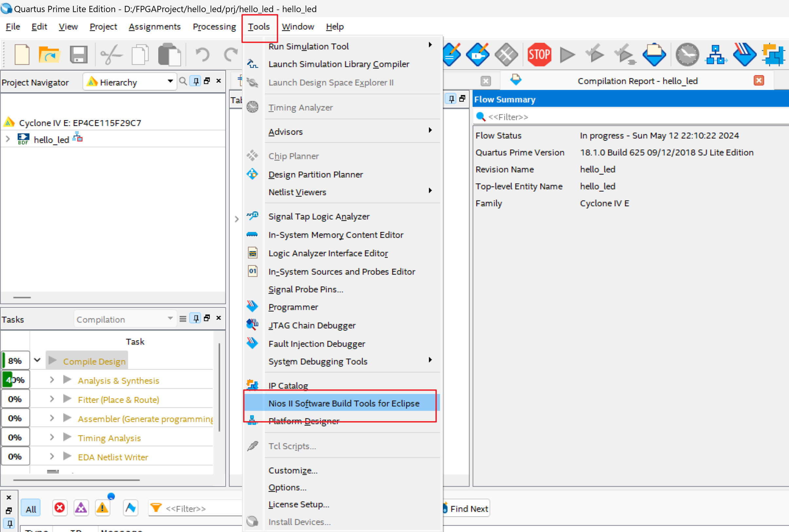Click the Tasks panel horizontal scrollbar

pyautogui.click(x=76, y=480)
